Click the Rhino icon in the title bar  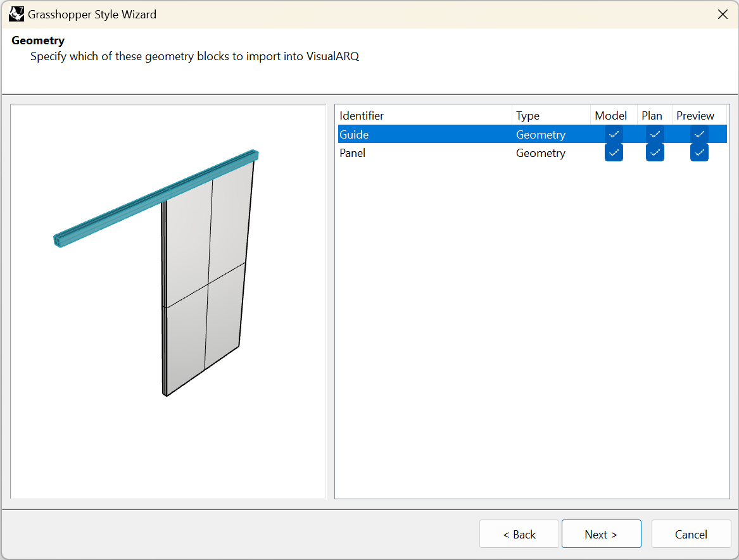tap(16, 14)
